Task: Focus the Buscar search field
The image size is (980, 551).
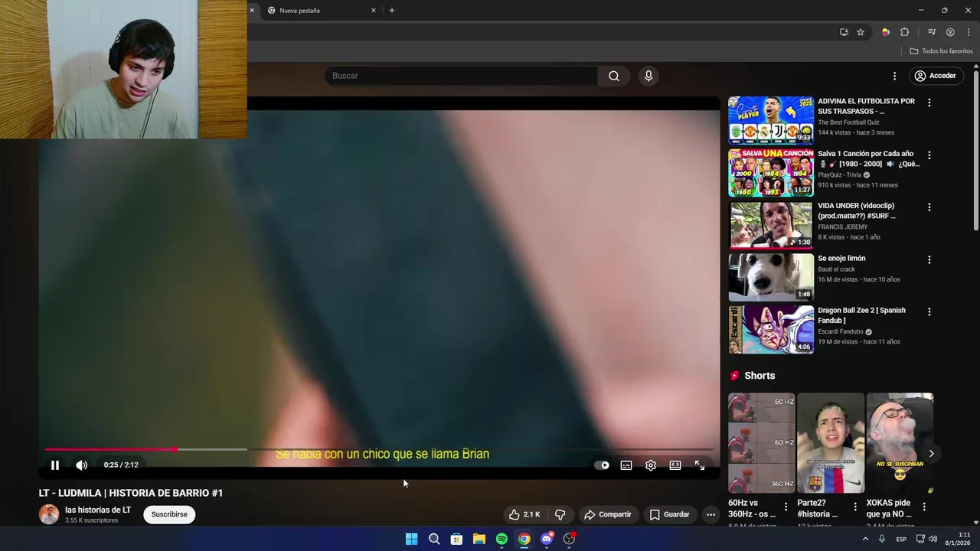Action: click(461, 76)
